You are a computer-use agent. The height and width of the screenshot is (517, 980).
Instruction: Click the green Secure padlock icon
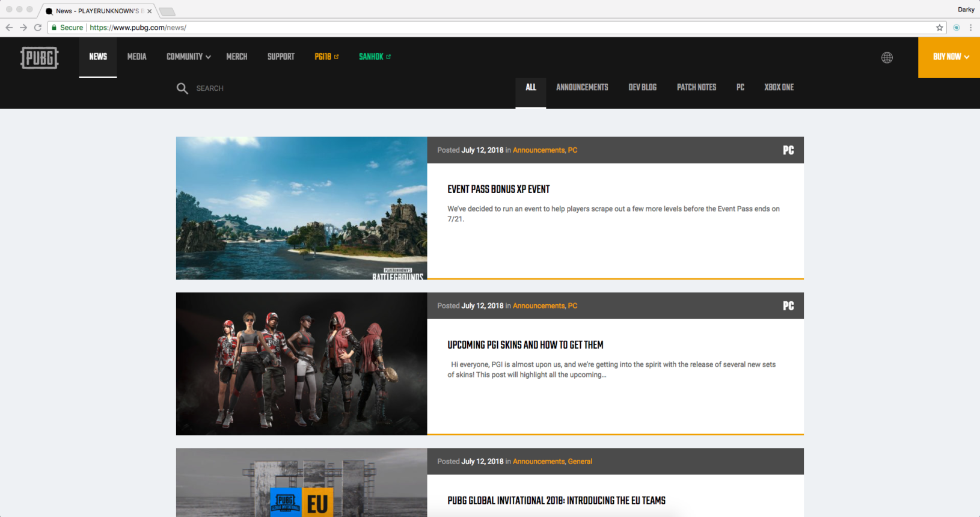pos(54,28)
